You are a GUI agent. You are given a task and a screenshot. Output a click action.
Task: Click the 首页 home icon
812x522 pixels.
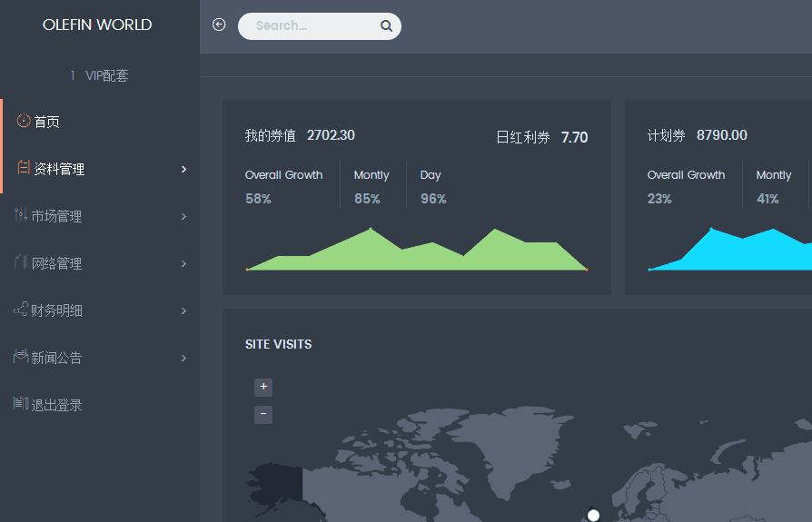click(24, 121)
